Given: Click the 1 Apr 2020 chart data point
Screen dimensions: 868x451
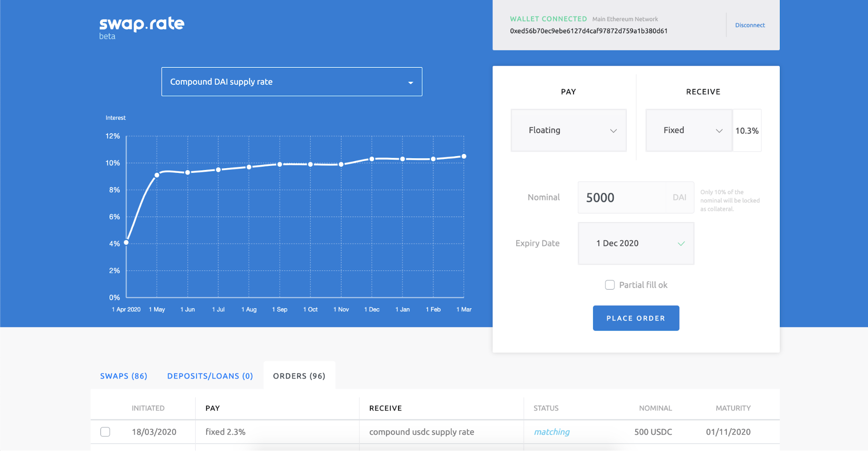Looking at the screenshot, I should 126,242.
